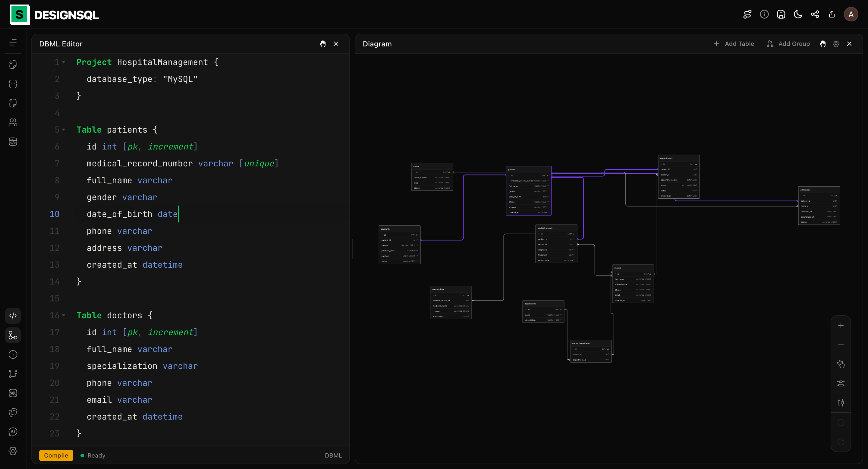This screenshot has height=469, width=868.
Task: Select the admissions table in diagram
Action: (819, 206)
